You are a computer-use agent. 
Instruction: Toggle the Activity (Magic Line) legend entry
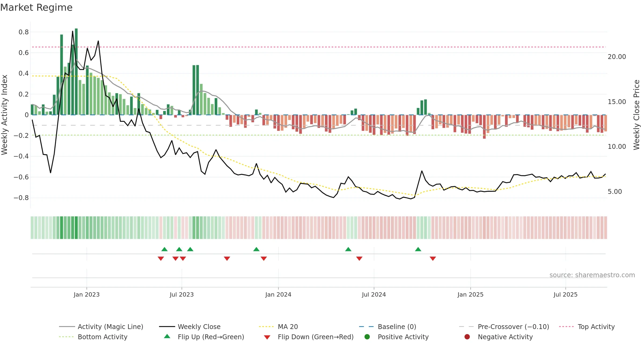coord(101,327)
